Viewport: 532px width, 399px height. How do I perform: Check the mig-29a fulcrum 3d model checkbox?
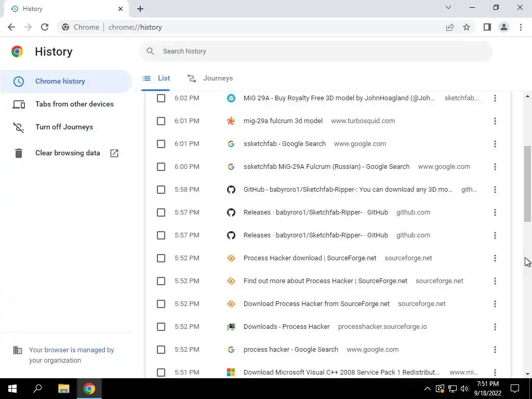161,121
